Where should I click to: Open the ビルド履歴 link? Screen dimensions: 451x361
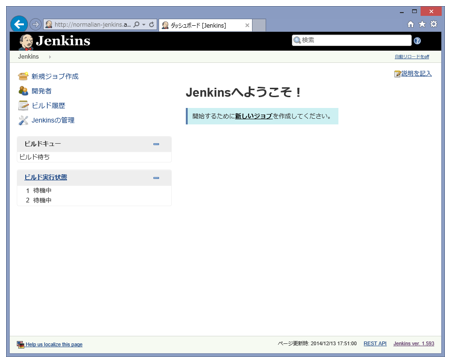(48, 106)
